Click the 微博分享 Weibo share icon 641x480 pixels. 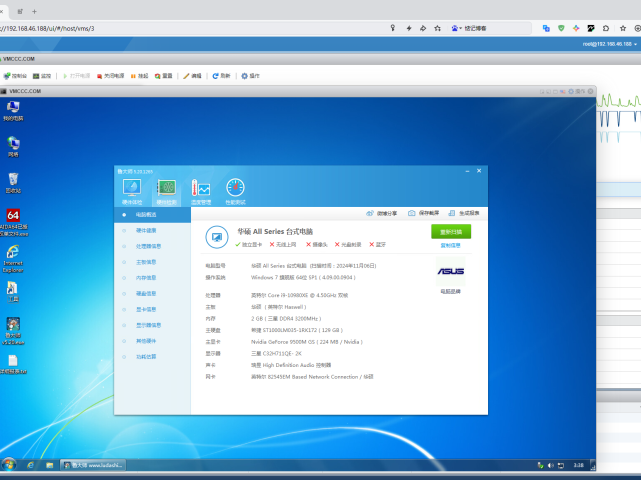click(381, 213)
